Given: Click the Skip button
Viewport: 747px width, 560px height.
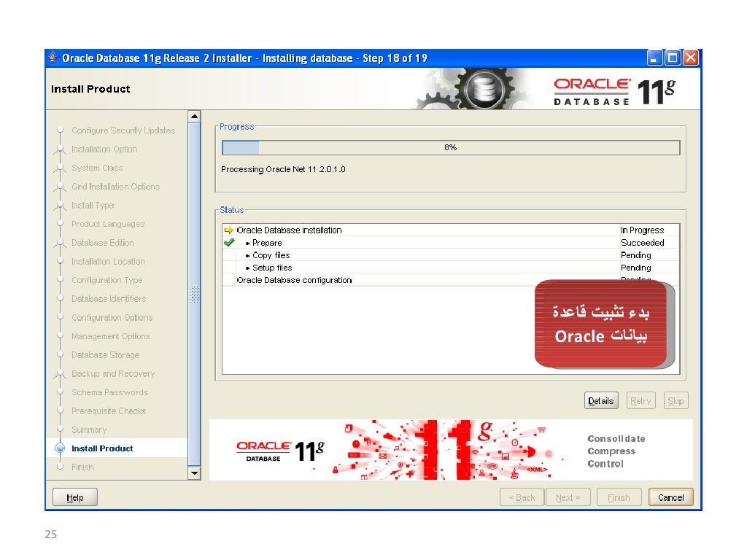Looking at the screenshot, I should click(x=676, y=401).
